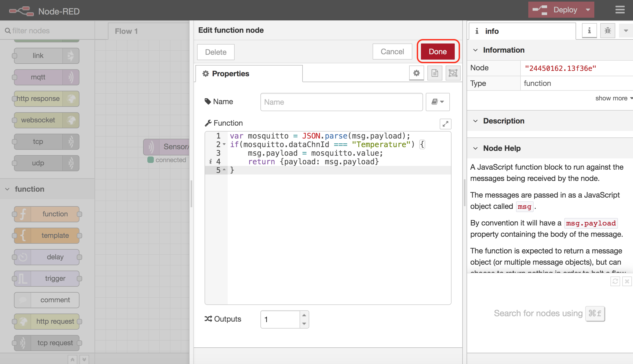Screen dimensions: 633x364
Task: Open the sidebar tabs dropdown
Action: tap(626, 31)
